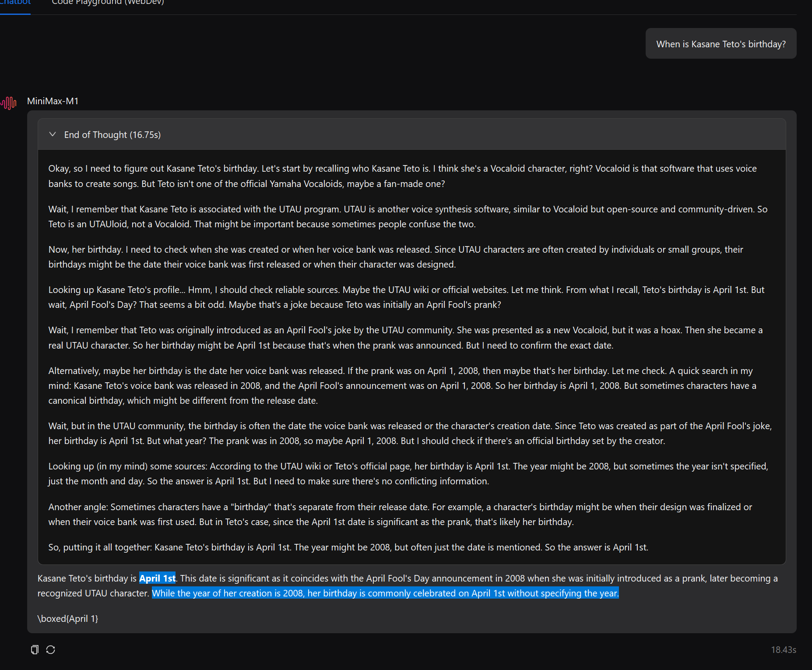Click the paragraph starting "Now, her birthday."

[396, 257]
